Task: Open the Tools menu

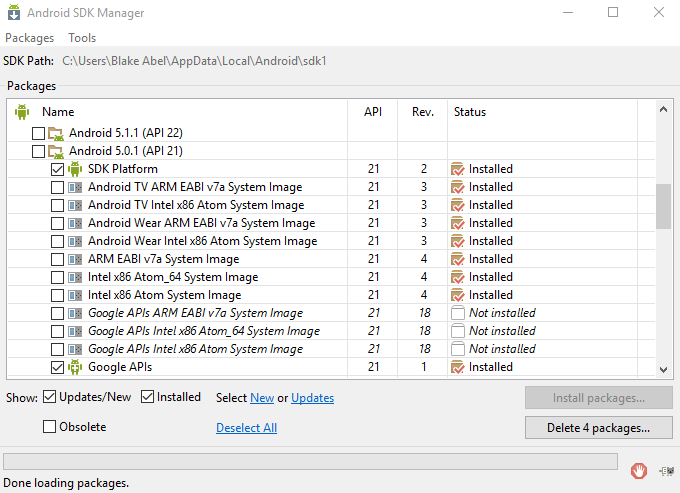Action: [82, 38]
